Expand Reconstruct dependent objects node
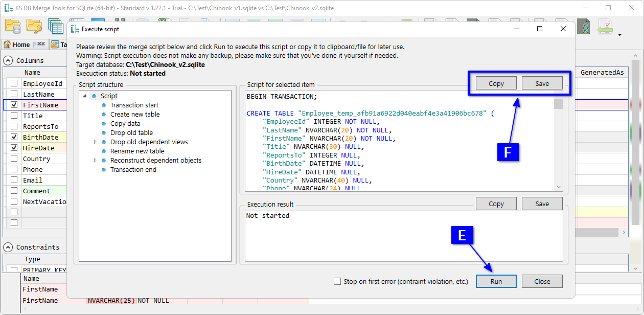Screen dimensions: 644x315 pyautogui.click(x=95, y=161)
